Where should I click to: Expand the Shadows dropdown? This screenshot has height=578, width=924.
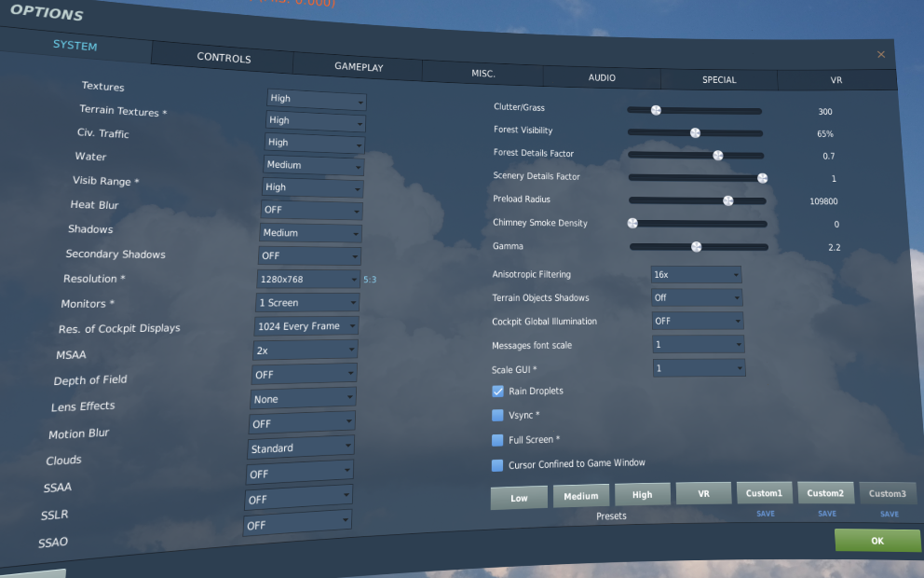point(310,233)
